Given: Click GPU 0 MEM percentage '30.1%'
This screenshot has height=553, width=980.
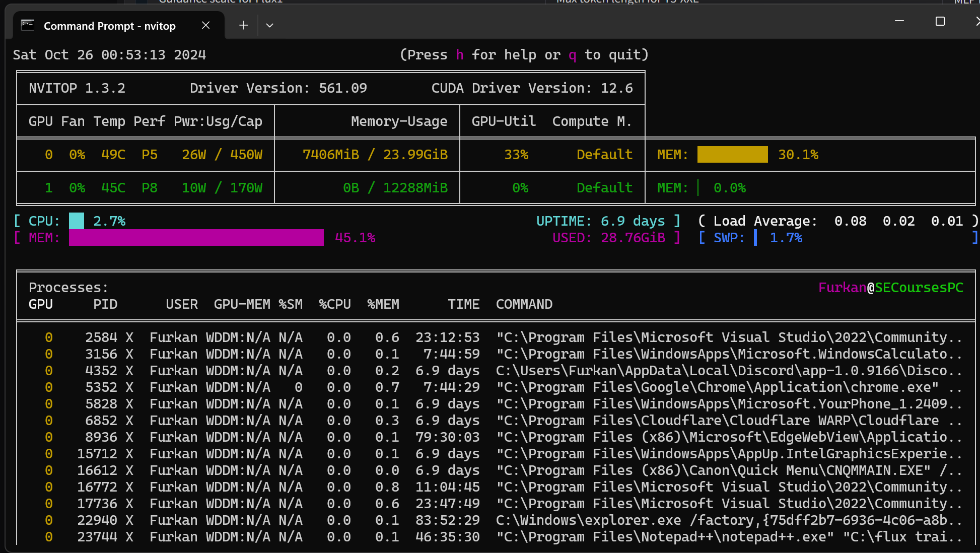Looking at the screenshot, I should coord(798,155).
